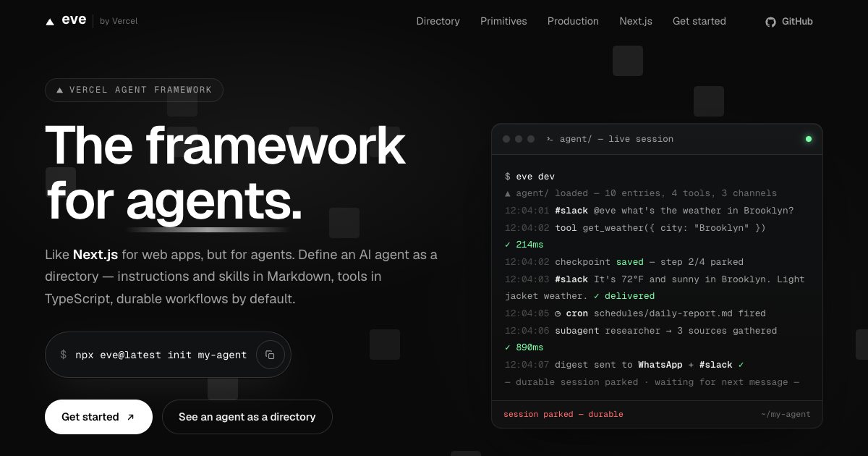Click "session parked — durable" status text

pyautogui.click(x=563, y=414)
